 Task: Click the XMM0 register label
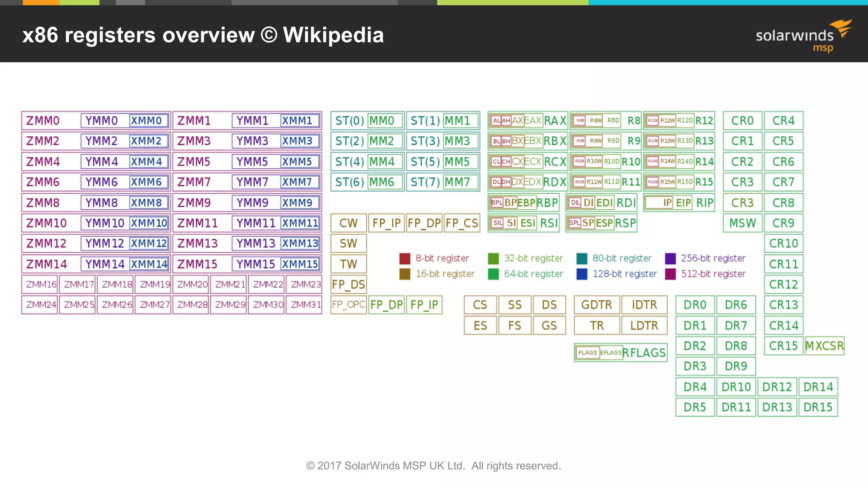[146, 121]
